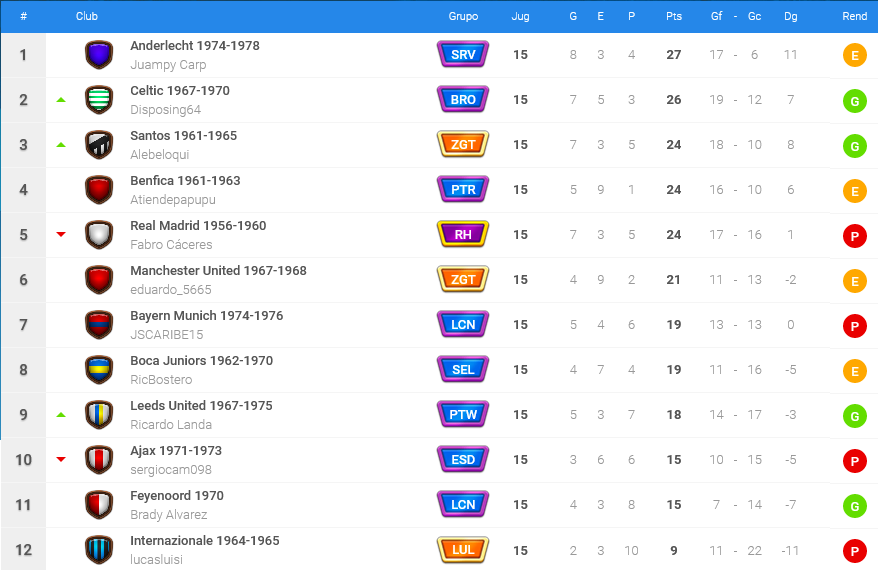Click the red down arrow beside Ajax
878x570 pixels.
pyautogui.click(x=61, y=459)
